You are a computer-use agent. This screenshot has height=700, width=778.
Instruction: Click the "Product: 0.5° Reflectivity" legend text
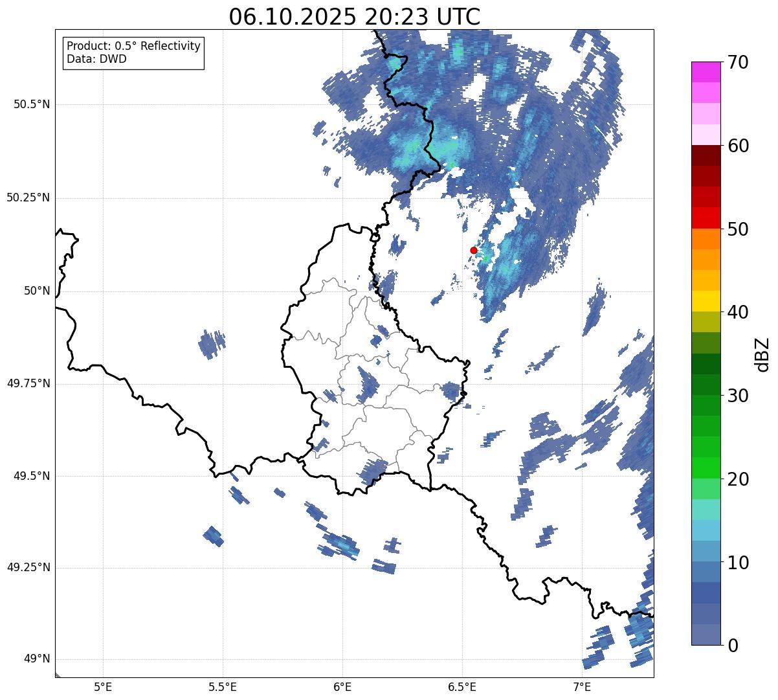(133, 46)
